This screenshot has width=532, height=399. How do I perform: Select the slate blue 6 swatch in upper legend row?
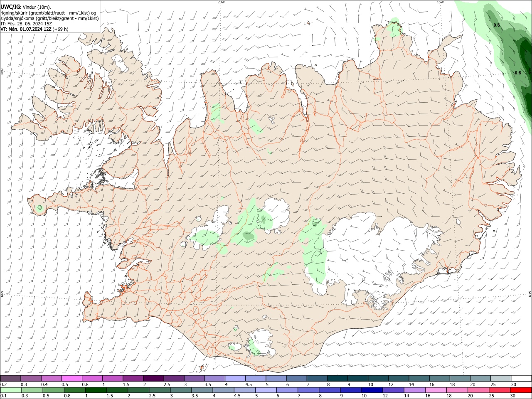[296, 378]
